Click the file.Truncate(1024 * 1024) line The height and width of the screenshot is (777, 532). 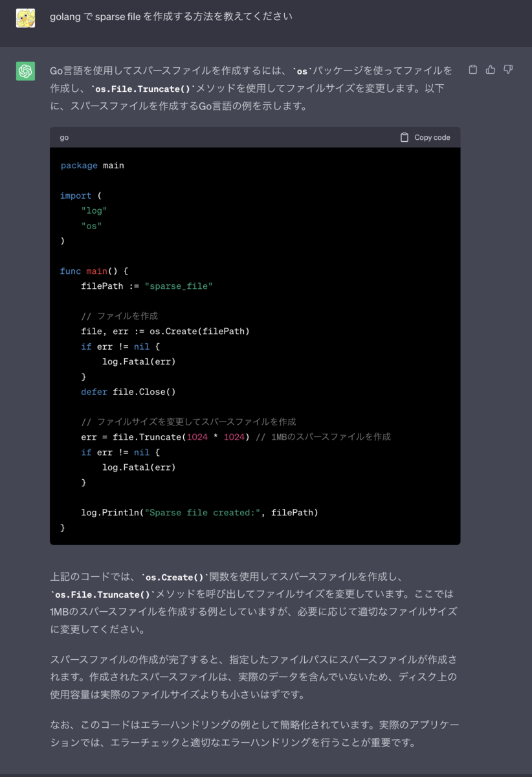point(236,437)
